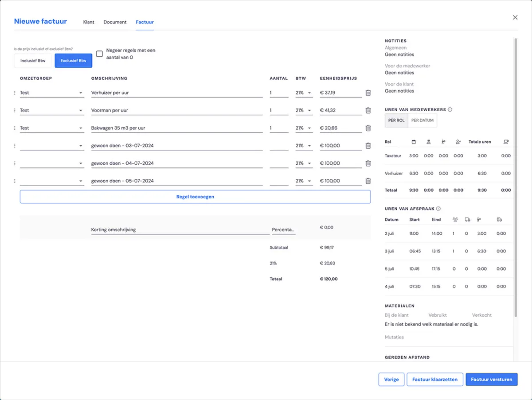Open Omzetgroep dropdown for Bakwagen row
The image size is (532, 400).
point(52,128)
